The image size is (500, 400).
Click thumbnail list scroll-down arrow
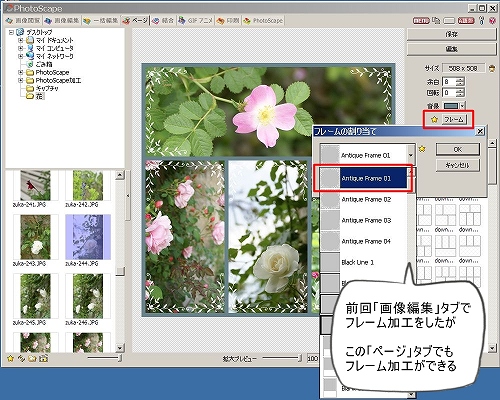(x=120, y=348)
